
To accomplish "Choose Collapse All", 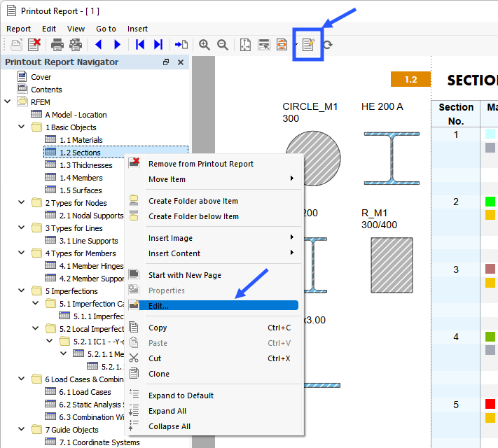I will (x=215, y=426).
